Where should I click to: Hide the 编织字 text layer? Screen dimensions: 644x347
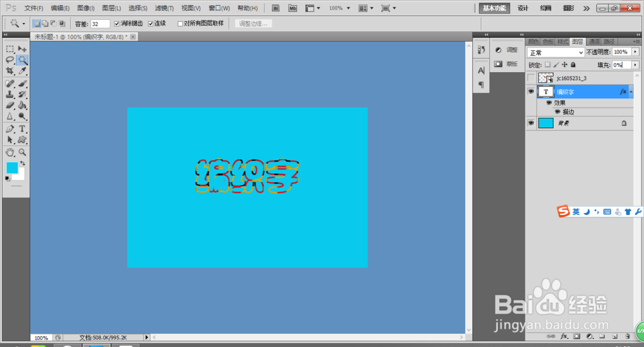pos(531,91)
